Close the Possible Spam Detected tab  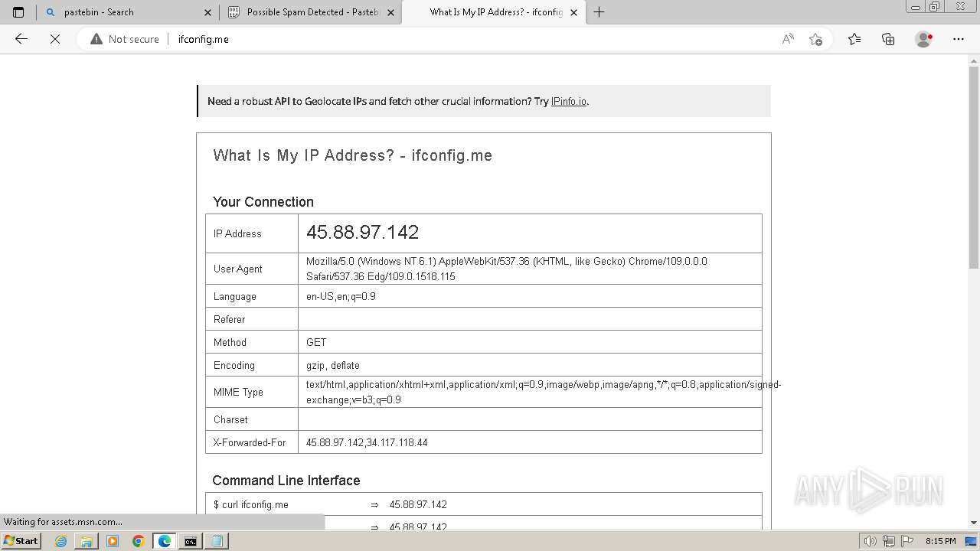(x=391, y=12)
